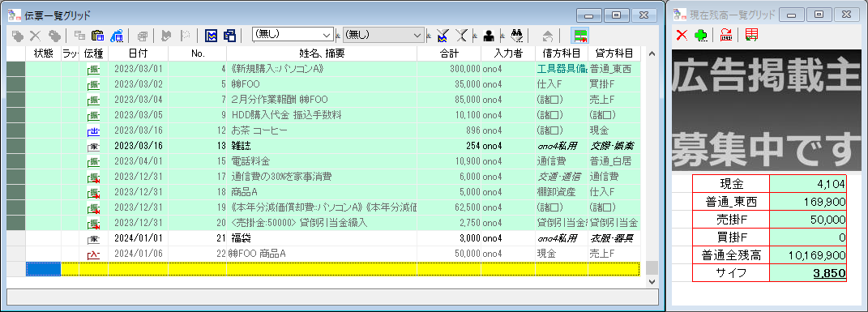
Task: Click the 入力者 column header
Action: pyautogui.click(x=508, y=53)
